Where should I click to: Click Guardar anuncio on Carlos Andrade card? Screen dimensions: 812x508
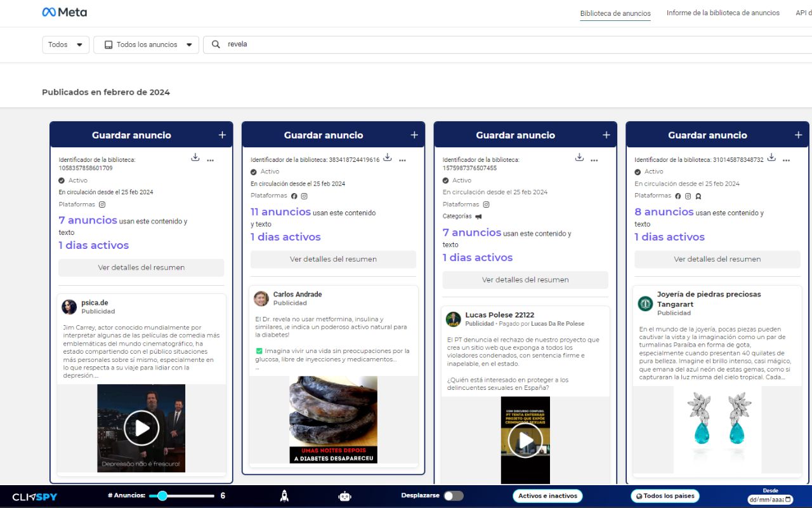point(324,135)
